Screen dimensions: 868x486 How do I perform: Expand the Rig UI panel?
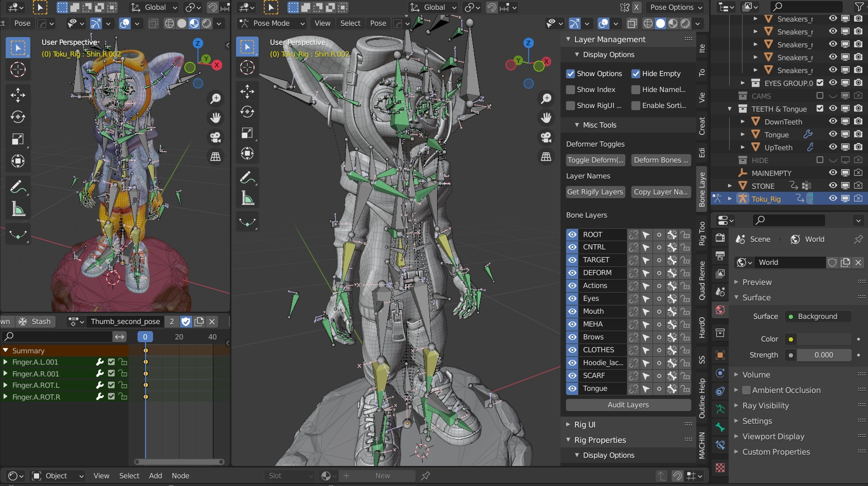(x=585, y=425)
